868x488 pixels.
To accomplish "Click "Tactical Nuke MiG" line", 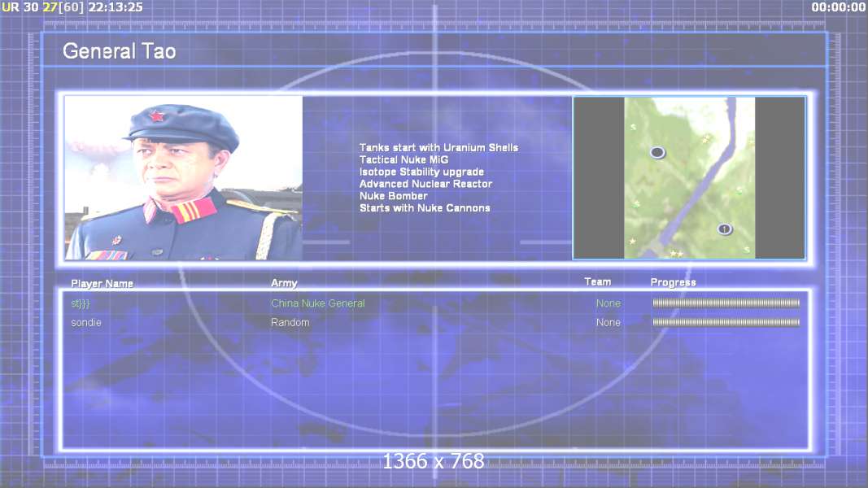I will [x=403, y=160].
